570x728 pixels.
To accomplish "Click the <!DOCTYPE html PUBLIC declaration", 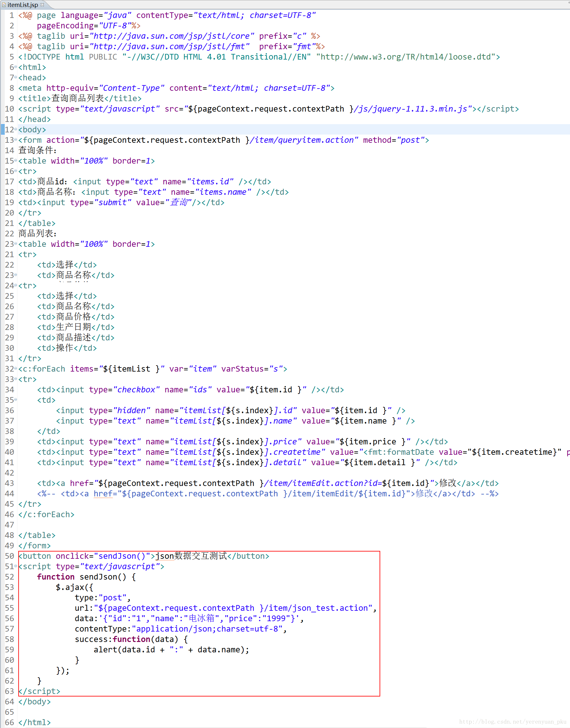I will pyautogui.click(x=259, y=57).
